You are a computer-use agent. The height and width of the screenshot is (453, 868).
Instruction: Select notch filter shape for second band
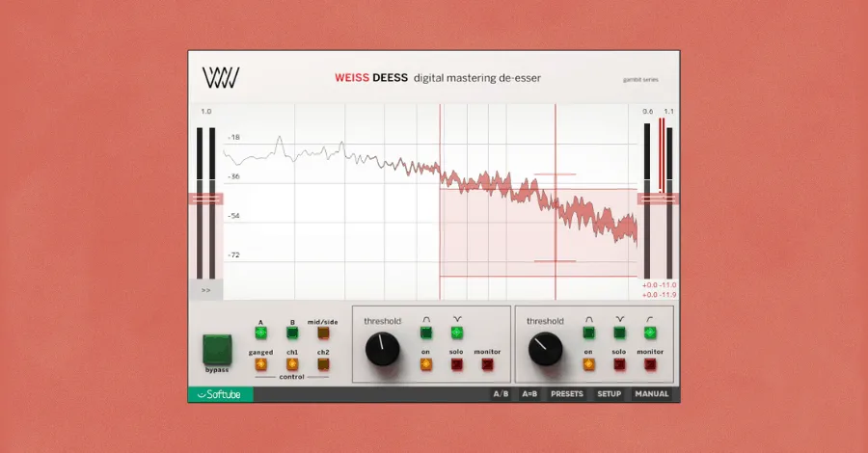click(619, 333)
